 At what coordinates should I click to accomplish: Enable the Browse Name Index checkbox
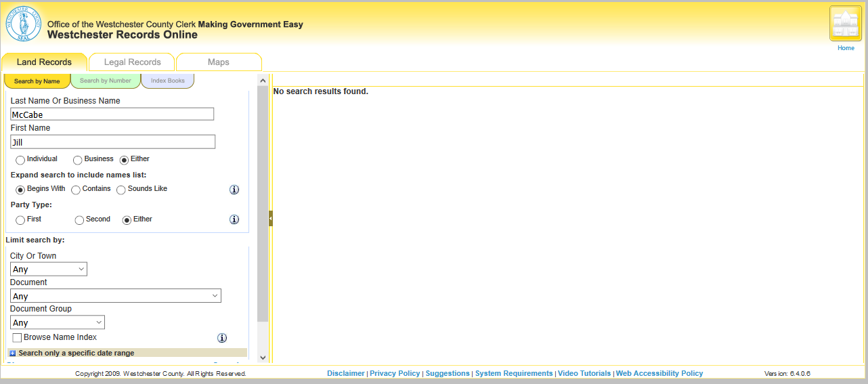click(17, 338)
